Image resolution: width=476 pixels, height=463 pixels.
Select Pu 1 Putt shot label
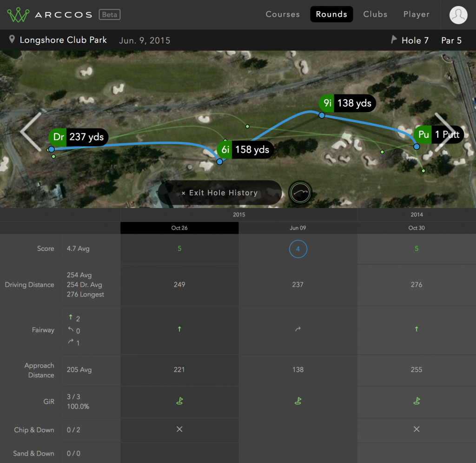(439, 134)
